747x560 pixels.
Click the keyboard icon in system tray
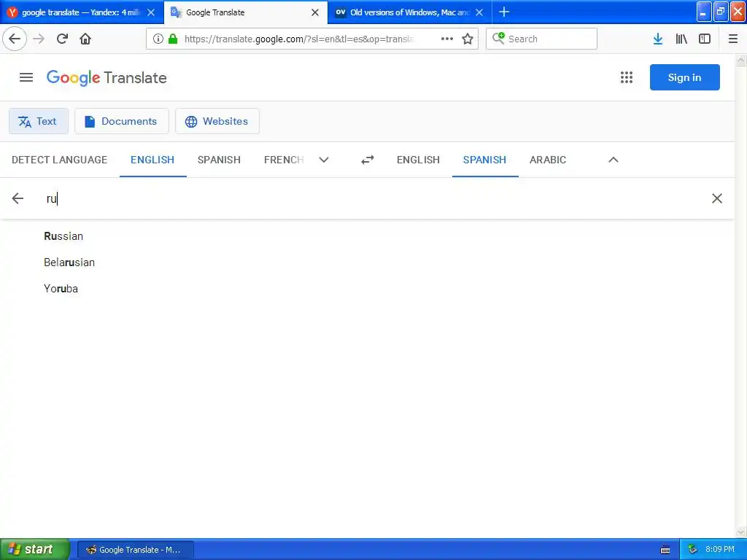click(x=665, y=550)
